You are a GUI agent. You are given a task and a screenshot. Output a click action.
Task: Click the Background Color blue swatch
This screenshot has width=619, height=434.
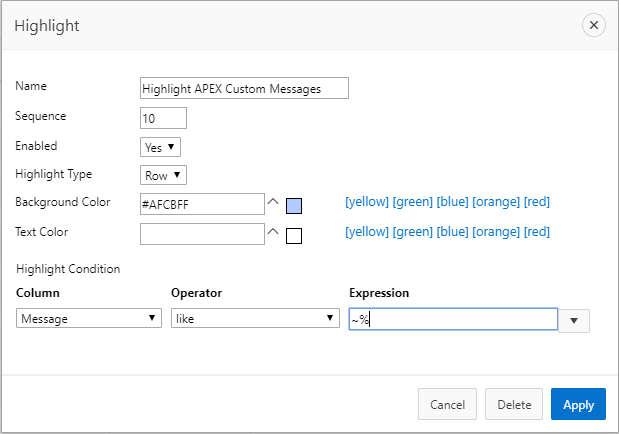tap(294, 206)
